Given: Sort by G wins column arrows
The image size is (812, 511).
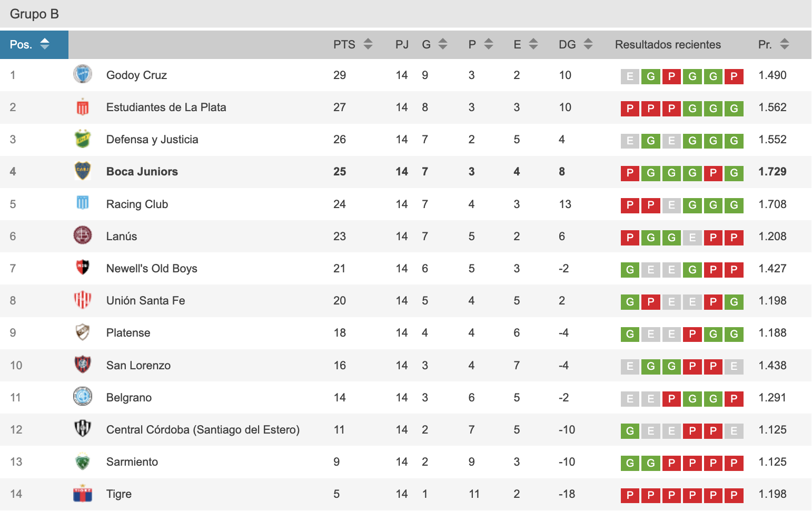Looking at the screenshot, I should point(443,44).
